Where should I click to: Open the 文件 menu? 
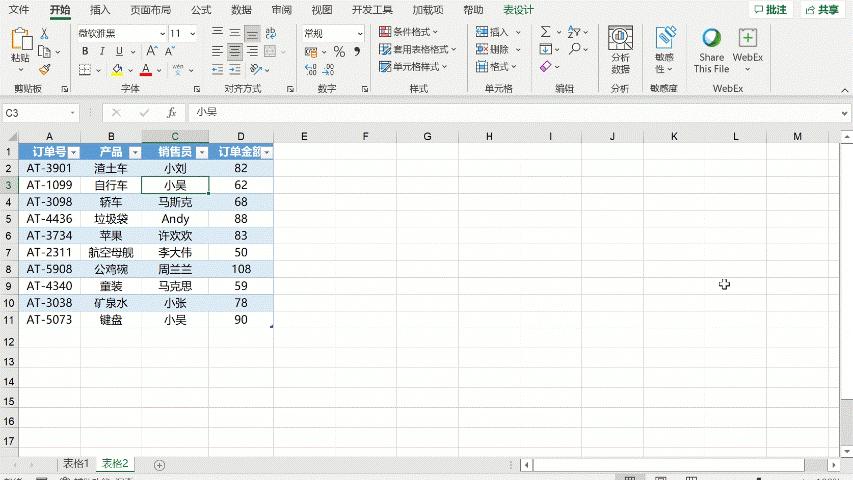pos(19,10)
